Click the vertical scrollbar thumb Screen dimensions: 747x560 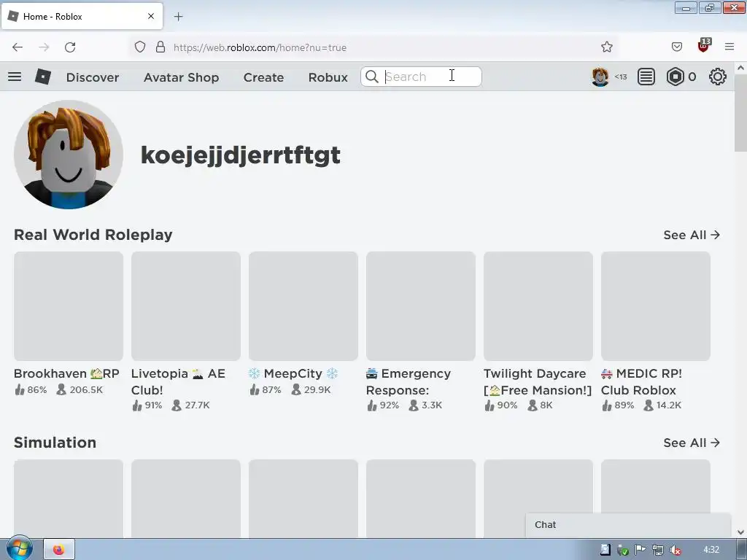point(740,113)
